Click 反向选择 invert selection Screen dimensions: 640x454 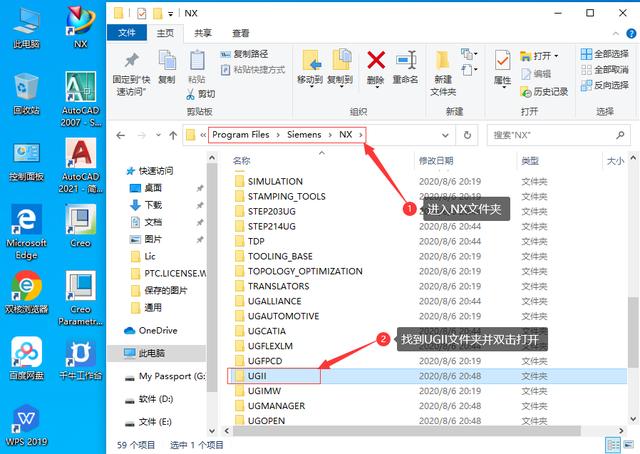coord(604,85)
